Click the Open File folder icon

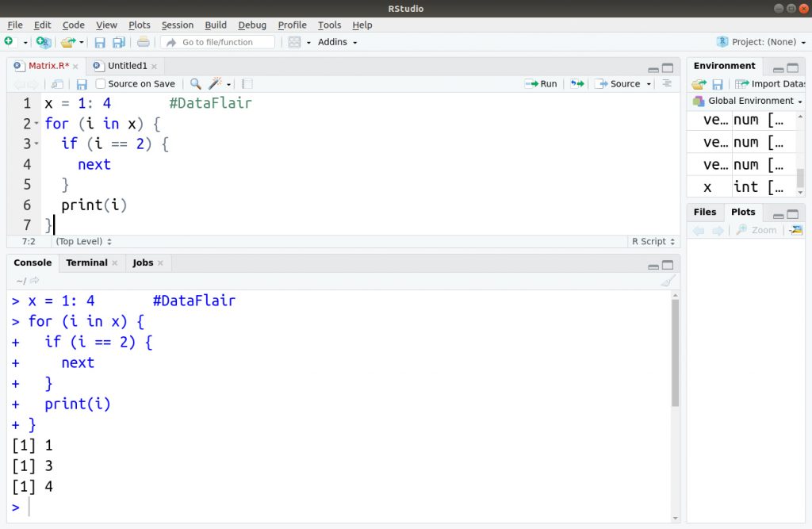point(68,42)
